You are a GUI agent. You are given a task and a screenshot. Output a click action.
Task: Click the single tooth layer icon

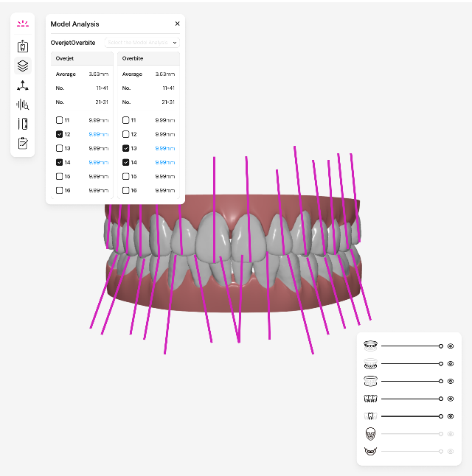coord(370,416)
